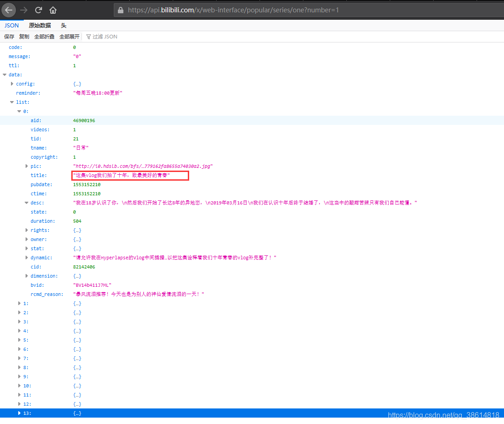Open the browser home icon
504x424 pixels.
pyautogui.click(x=53, y=11)
